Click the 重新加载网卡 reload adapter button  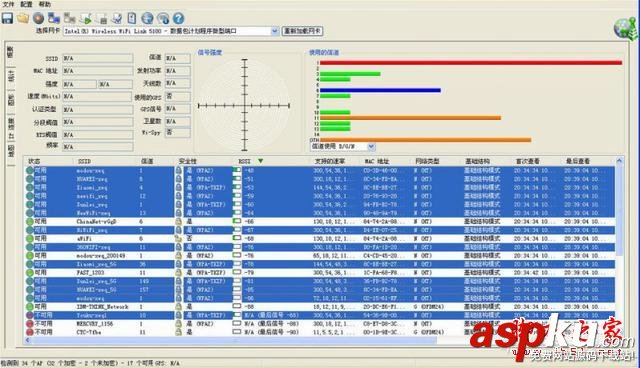coord(302,31)
